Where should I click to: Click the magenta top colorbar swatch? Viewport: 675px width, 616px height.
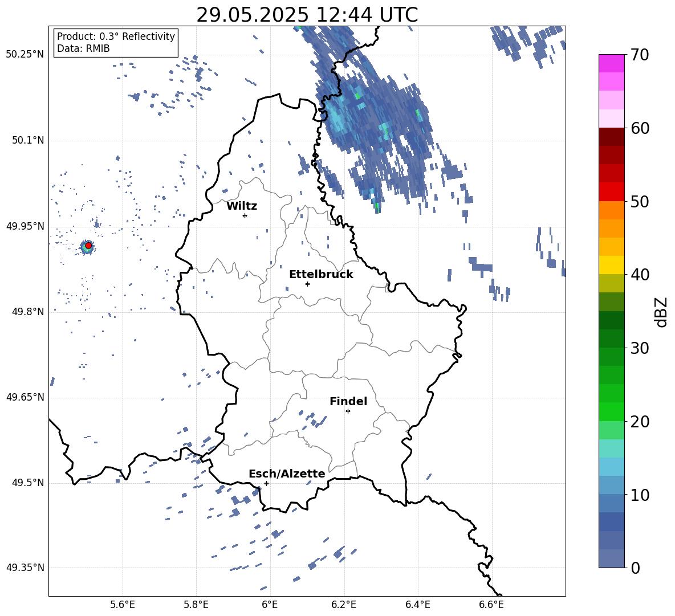tap(611, 63)
